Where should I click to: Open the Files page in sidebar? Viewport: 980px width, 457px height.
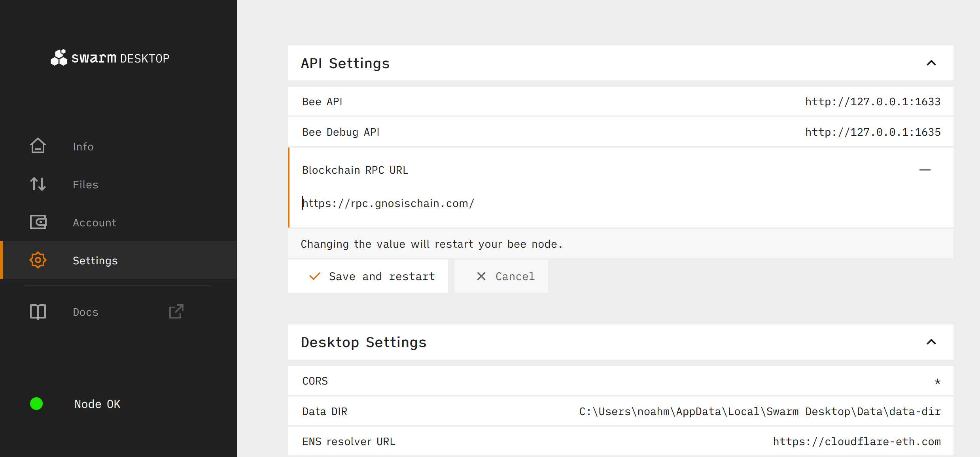[x=85, y=184]
